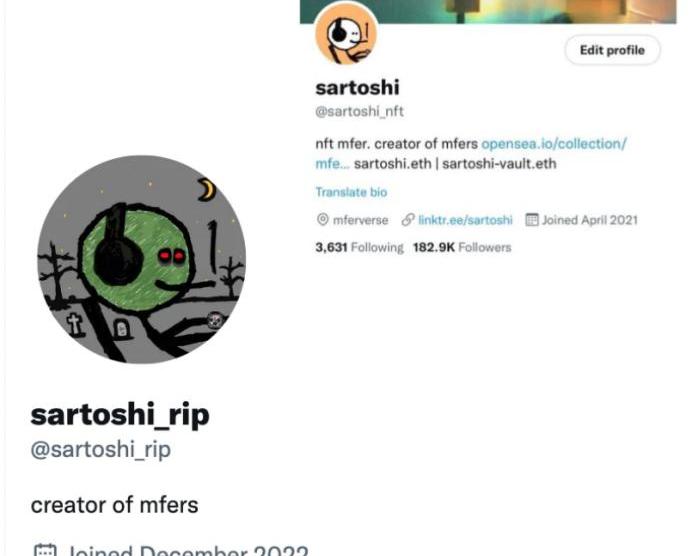
Task: Click the calendar icon beside Joined December 2022
Action: coord(45,550)
